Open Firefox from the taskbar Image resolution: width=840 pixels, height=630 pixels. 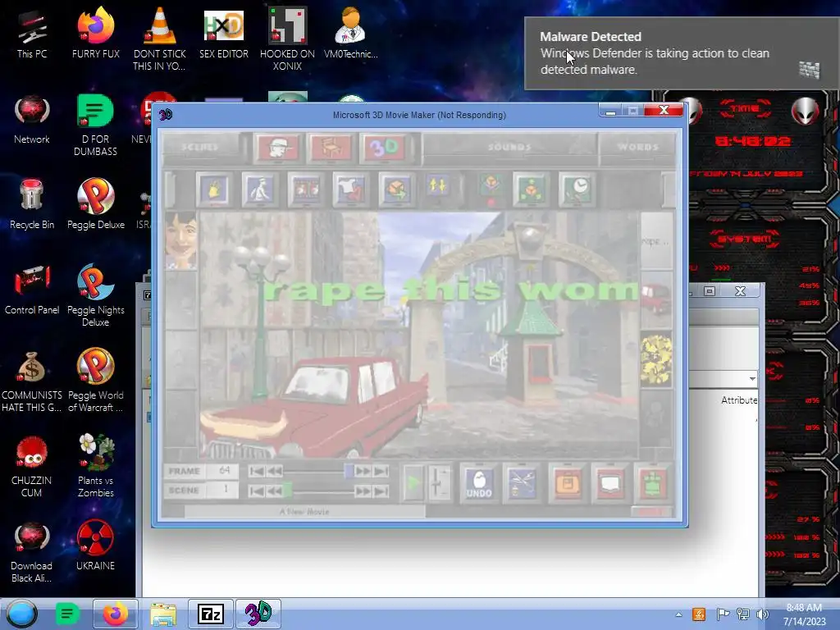115,614
